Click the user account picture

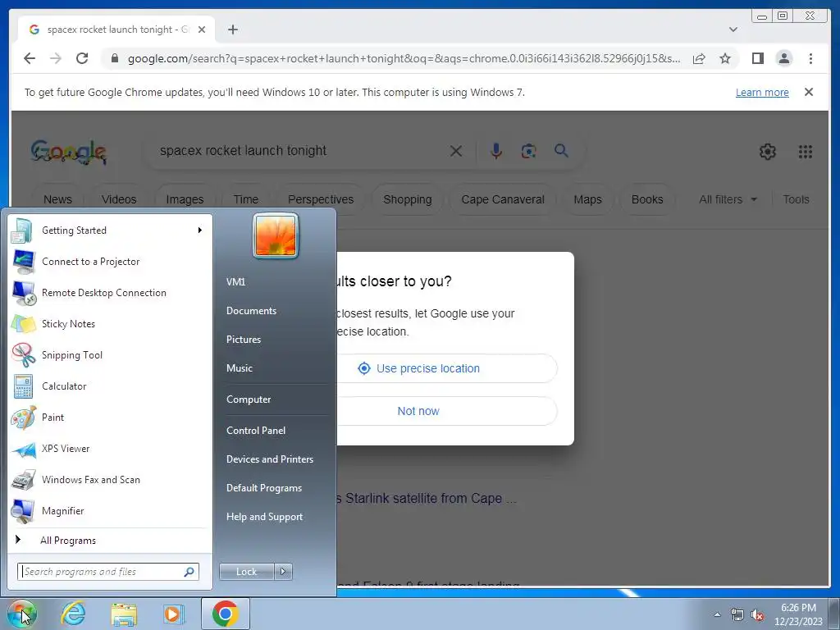tap(276, 235)
